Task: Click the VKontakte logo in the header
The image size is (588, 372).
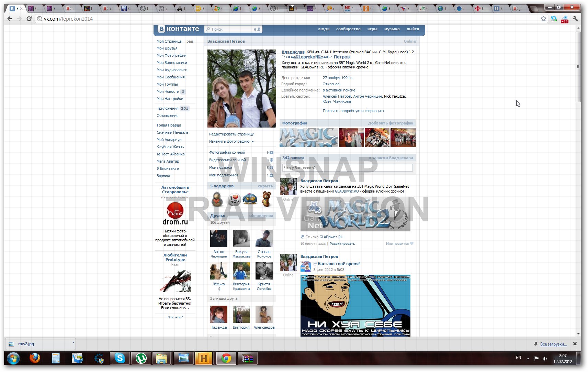Action: [178, 29]
